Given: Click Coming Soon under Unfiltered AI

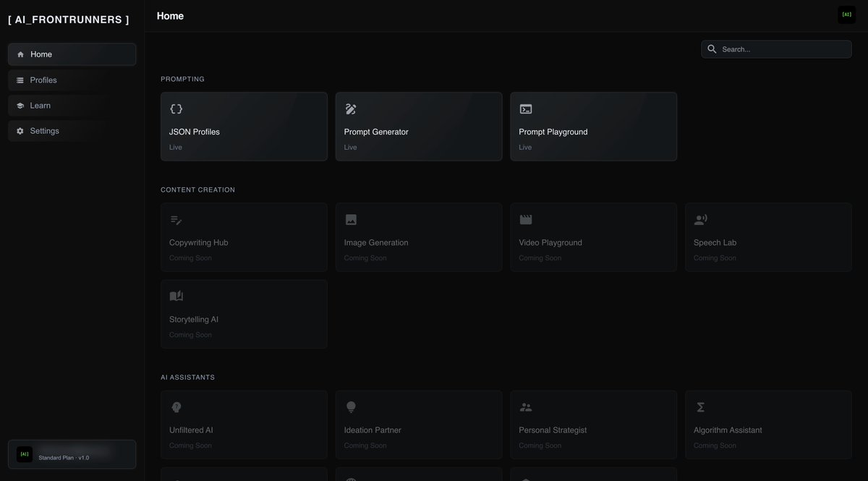Looking at the screenshot, I should tap(190, 446).
